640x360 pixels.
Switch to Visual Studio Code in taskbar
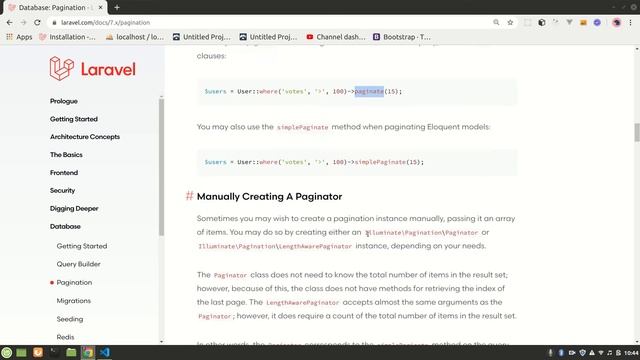[x=104, y=353]
